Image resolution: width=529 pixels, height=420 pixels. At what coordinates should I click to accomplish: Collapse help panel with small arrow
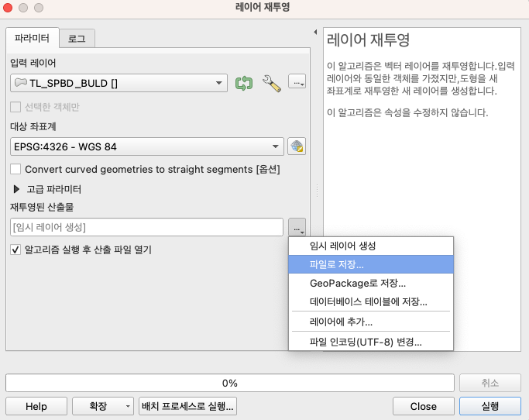[x=315, y=32]
